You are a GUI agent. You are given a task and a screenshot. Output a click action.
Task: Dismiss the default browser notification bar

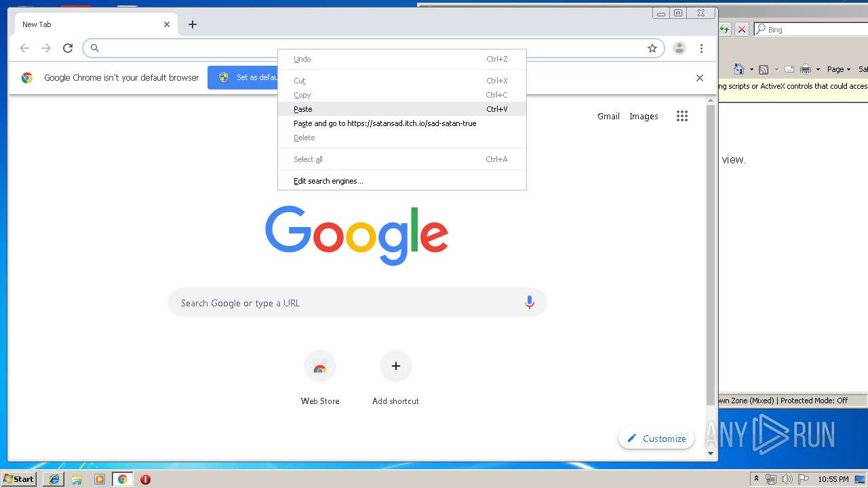pyautogui.click(x=700, y=78)
